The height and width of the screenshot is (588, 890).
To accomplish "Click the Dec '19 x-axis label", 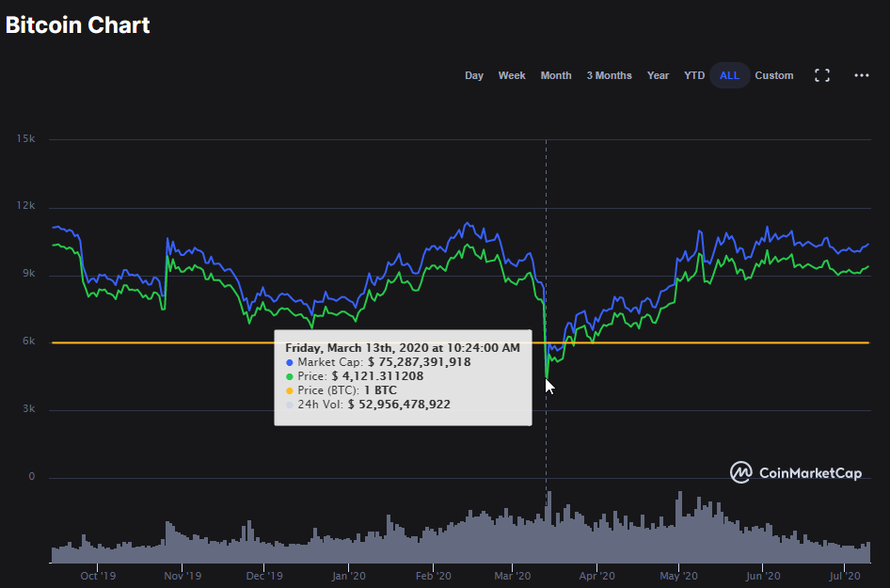I will pos(264,576).
